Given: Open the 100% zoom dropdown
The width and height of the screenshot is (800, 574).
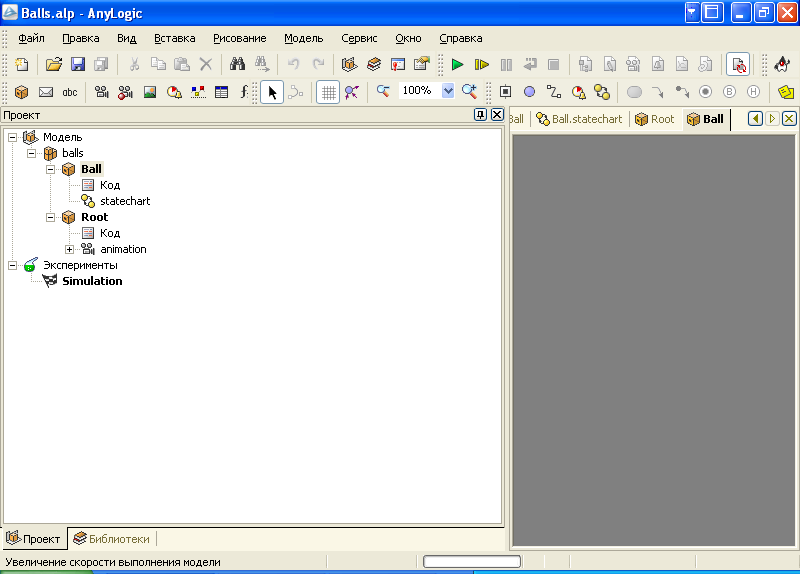Looking at the screenshot, I should [447, 91].
